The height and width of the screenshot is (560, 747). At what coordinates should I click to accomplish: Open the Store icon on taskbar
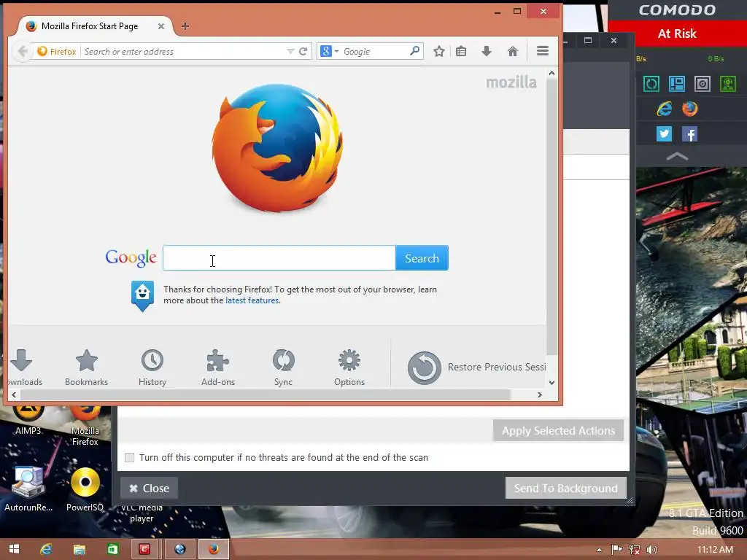coord(112,549)
